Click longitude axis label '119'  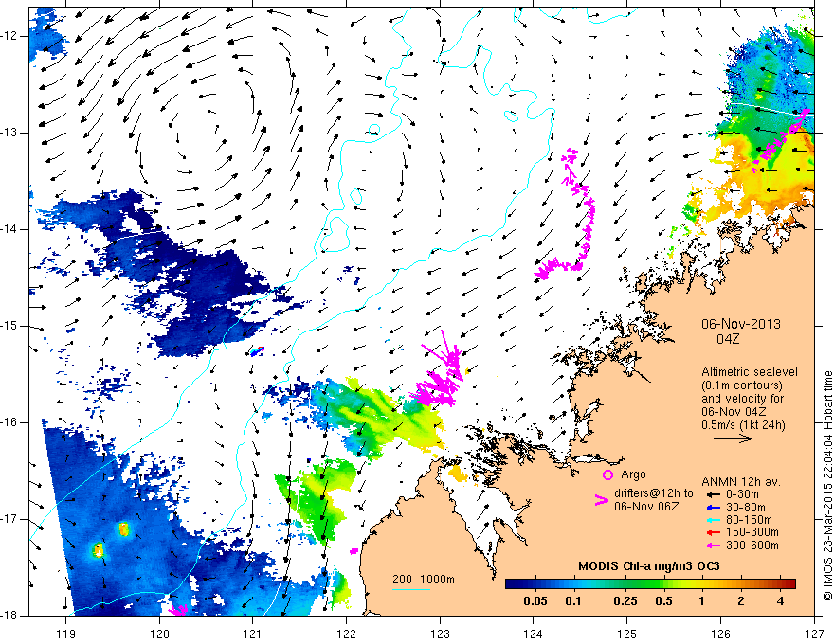point(65,634)
